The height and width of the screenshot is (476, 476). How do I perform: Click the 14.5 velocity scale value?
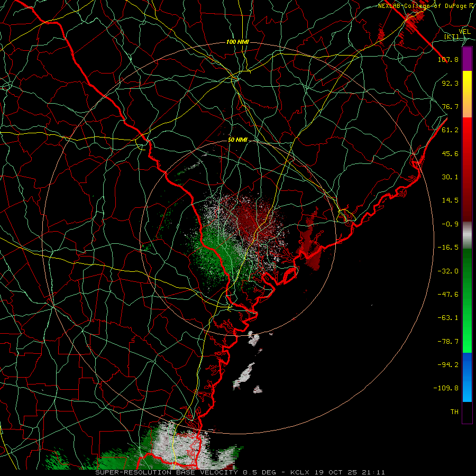pyautogui.click(x=450, y=200)
